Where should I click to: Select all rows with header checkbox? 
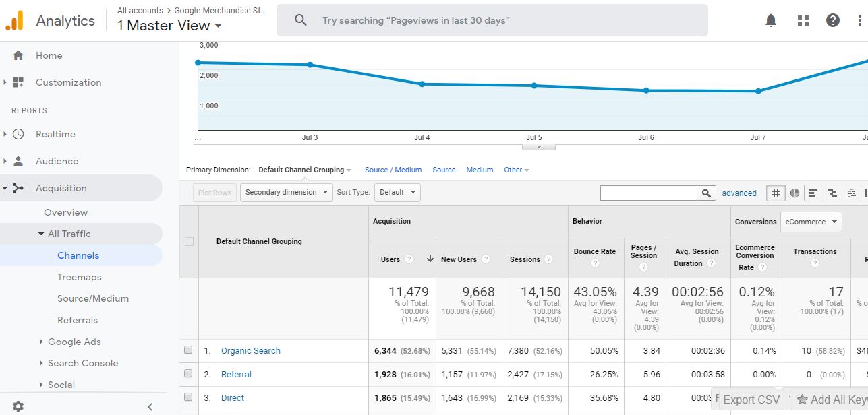189,241
